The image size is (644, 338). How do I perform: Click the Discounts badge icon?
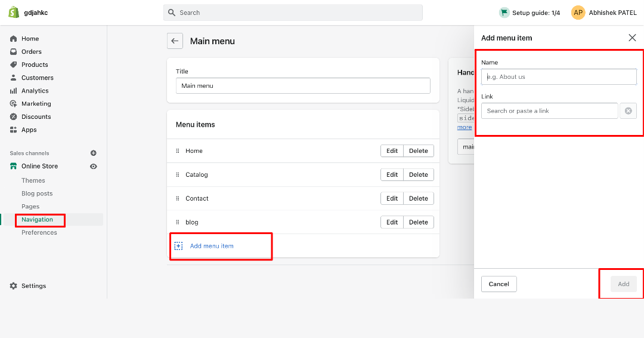pyautogui.click(x=14, y=117)
